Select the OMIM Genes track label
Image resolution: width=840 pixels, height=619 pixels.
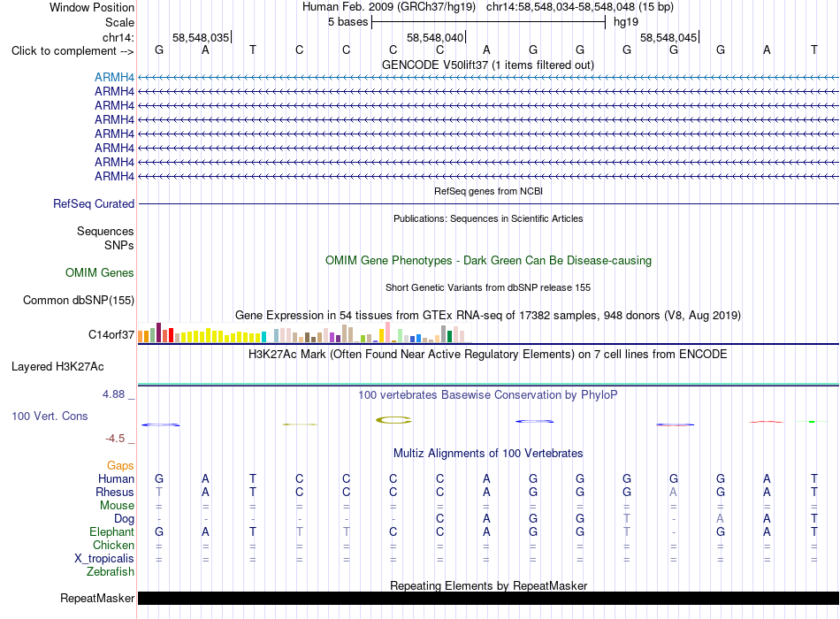click(x=100, y=272)
